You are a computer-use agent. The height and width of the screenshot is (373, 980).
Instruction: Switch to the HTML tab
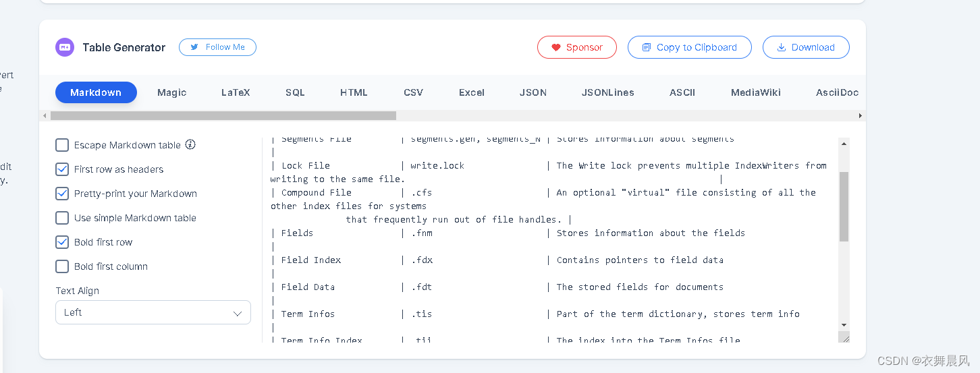click(354, 92)
